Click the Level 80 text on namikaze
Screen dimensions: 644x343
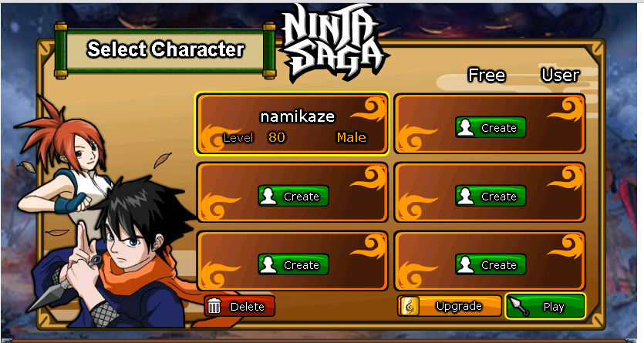[255, 137]
